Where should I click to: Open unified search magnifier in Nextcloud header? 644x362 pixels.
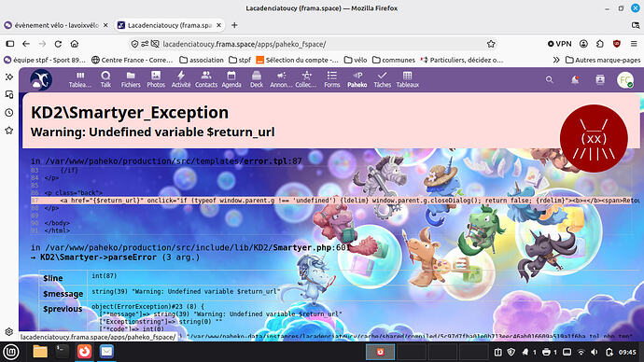tap(549, 79)
